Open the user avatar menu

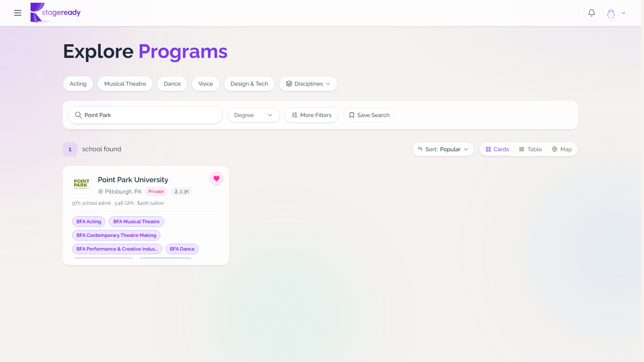click(611, 13)
